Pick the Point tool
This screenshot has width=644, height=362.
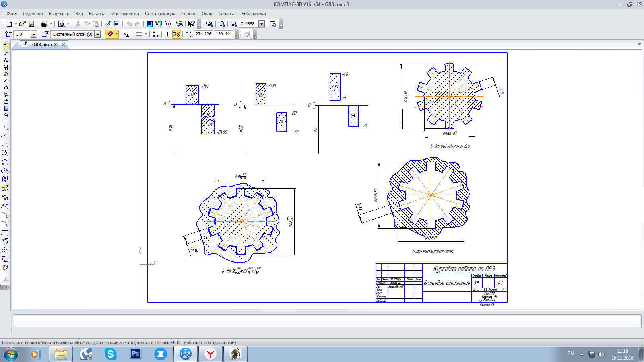click(x=5, y=127)
